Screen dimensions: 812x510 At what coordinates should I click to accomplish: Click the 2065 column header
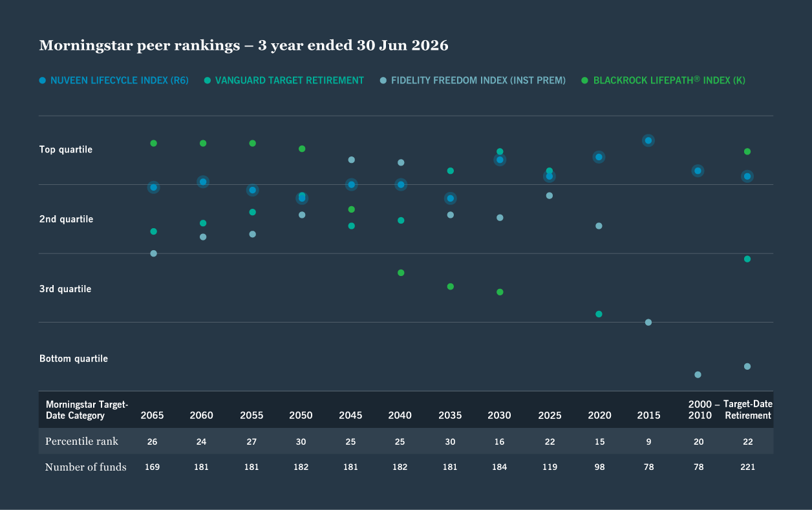[x=153, y=416]
